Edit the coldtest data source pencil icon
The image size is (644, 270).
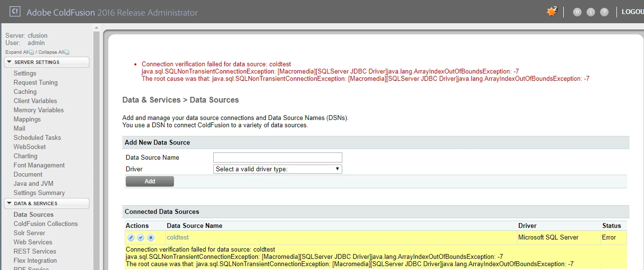click(131, 238)
